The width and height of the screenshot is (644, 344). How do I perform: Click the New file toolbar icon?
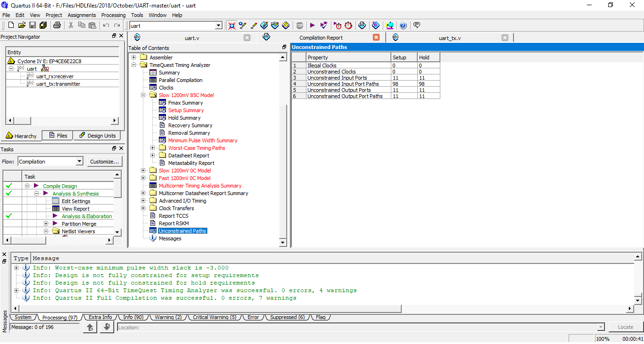point(10,25)
